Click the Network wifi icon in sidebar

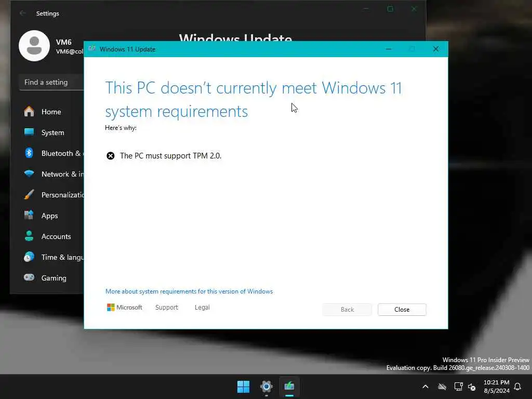coord(29,174)
